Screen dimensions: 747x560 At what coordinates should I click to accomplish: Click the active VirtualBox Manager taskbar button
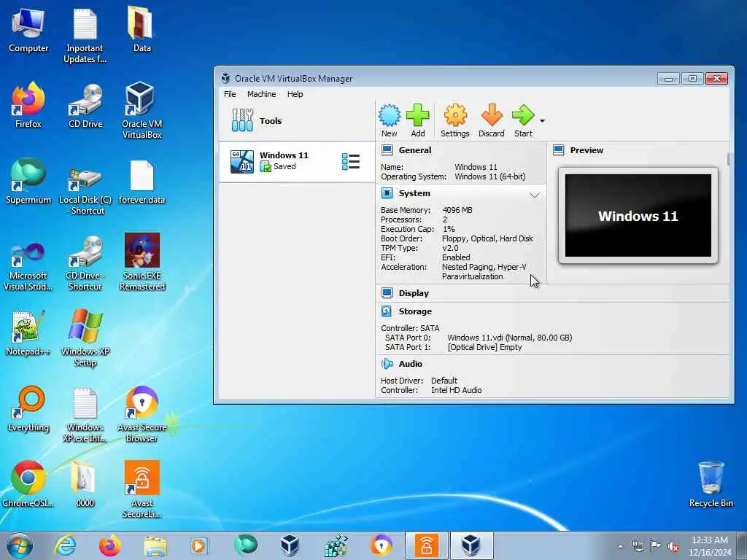(x=471, y=545)
